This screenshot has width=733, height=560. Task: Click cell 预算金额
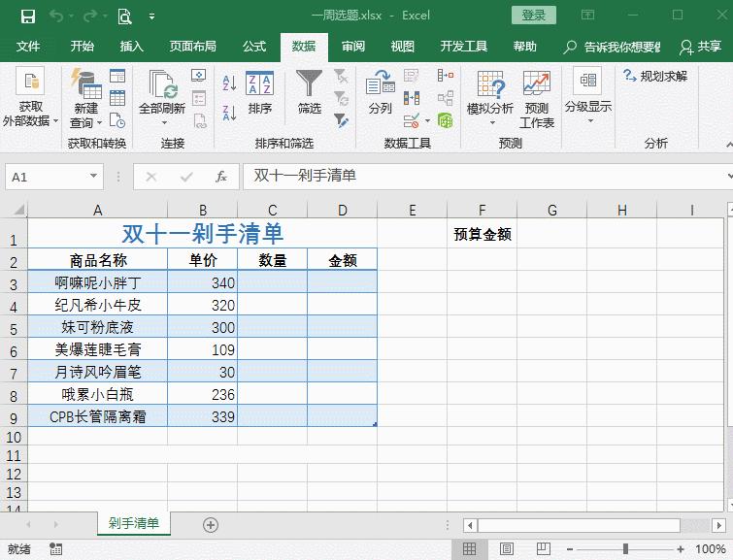pos(482,234)
